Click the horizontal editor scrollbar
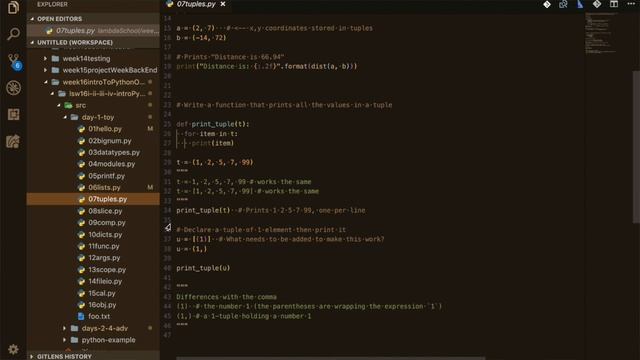Image resolution: width=640 pixels, height=360 pixels. click(331, 358)
